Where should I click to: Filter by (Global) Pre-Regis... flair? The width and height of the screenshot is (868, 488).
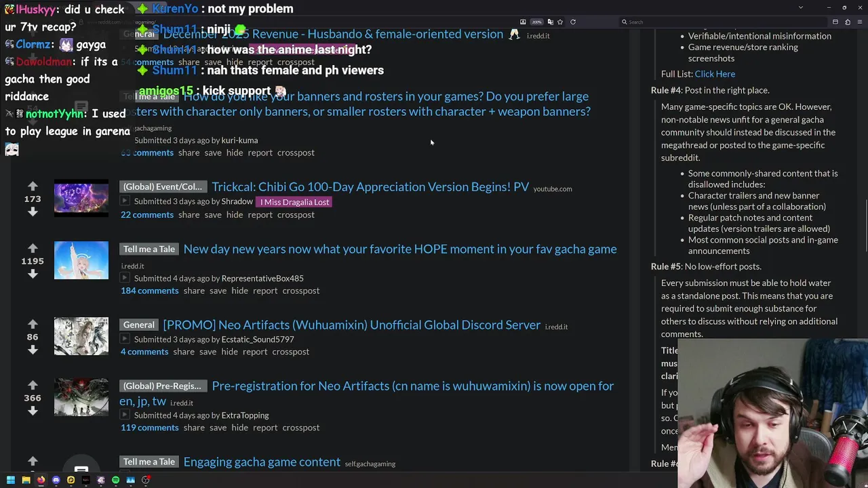click(163, 386)
